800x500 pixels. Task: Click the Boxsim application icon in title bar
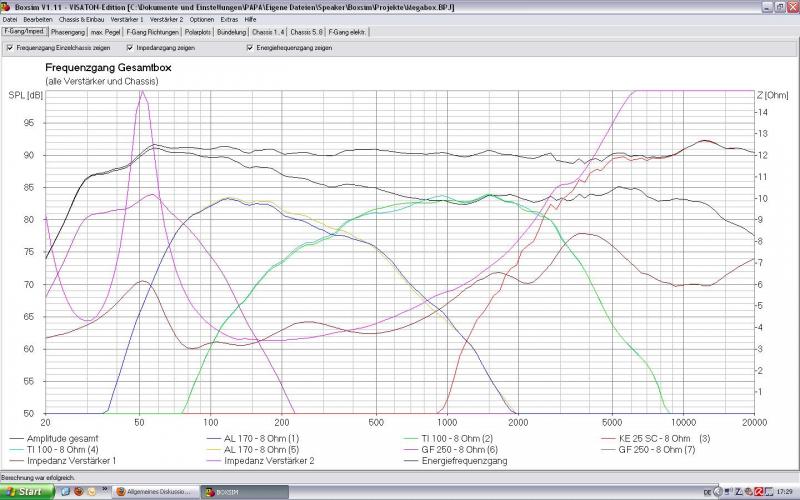tap(6, 6)
